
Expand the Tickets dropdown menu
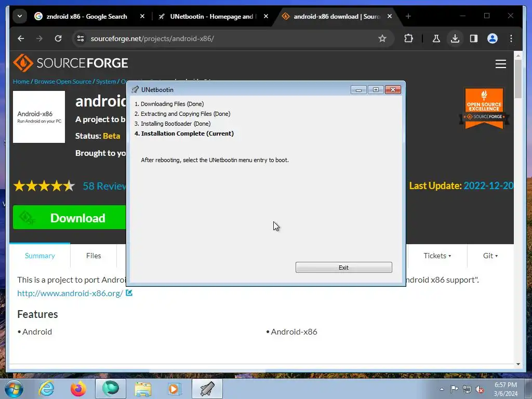437,256
